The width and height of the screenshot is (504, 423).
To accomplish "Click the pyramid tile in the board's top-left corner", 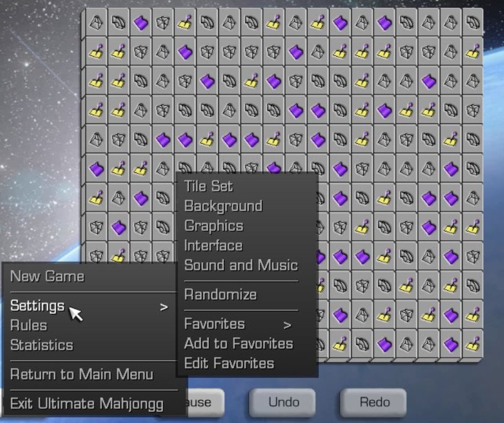I will coord(97,23).
